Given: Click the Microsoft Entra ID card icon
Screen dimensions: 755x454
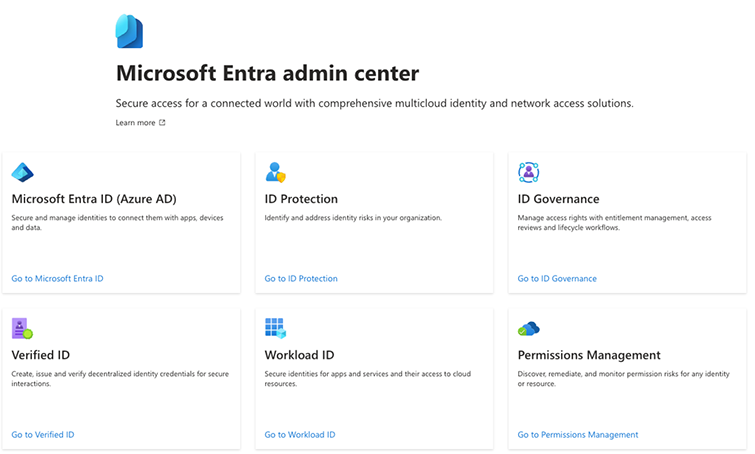Looking at the screenshot, I should click(22, 172).
